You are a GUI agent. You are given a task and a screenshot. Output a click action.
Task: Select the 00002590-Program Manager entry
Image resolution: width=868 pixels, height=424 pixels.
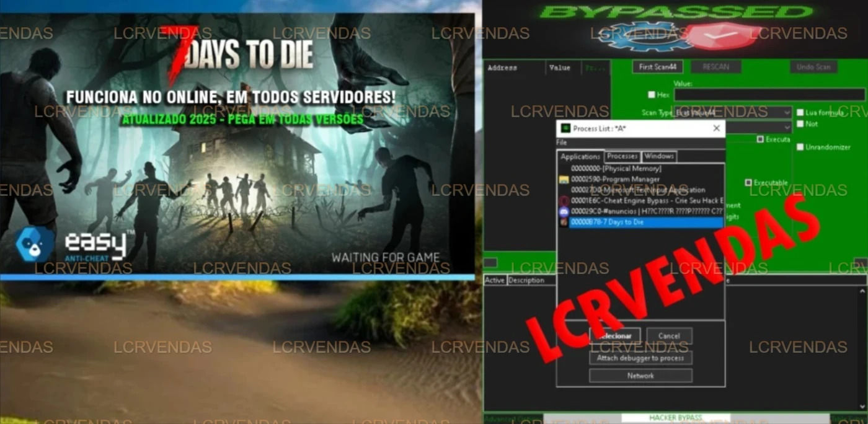tap(641, 180)
